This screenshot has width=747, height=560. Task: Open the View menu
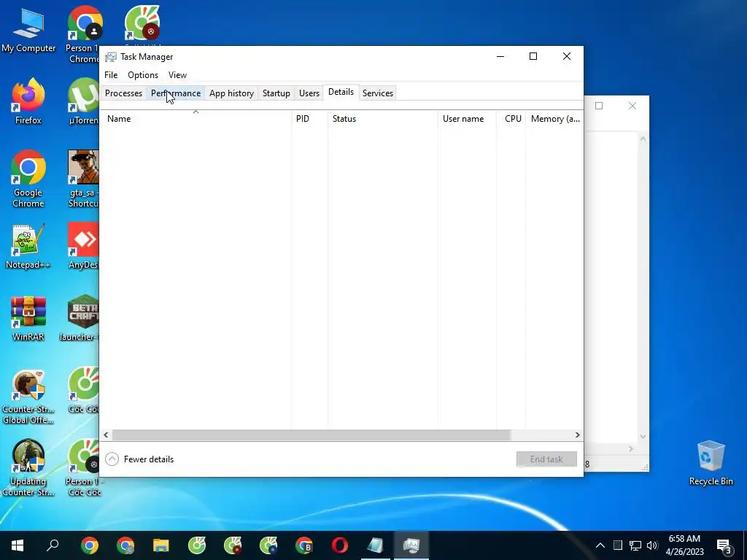point(177,75)
